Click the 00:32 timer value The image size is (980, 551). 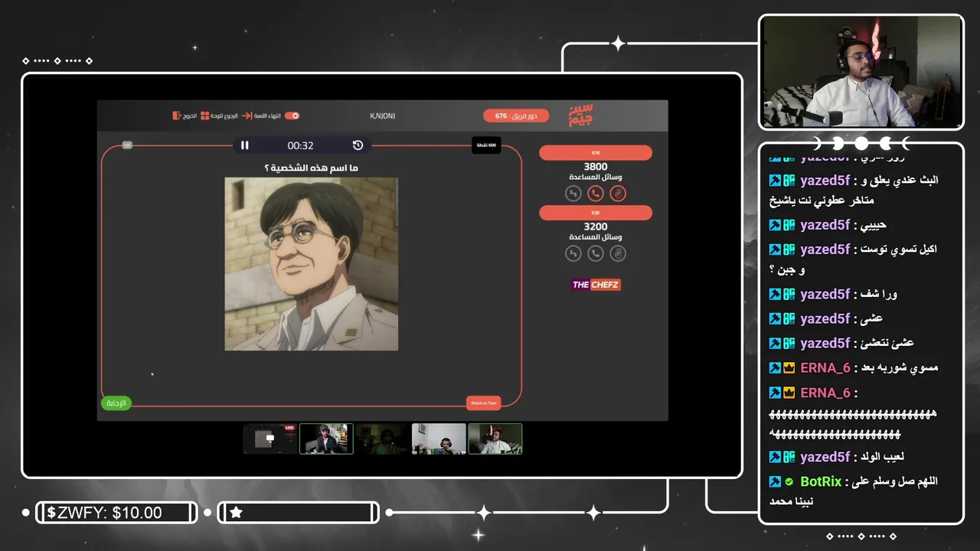(300, 145)
